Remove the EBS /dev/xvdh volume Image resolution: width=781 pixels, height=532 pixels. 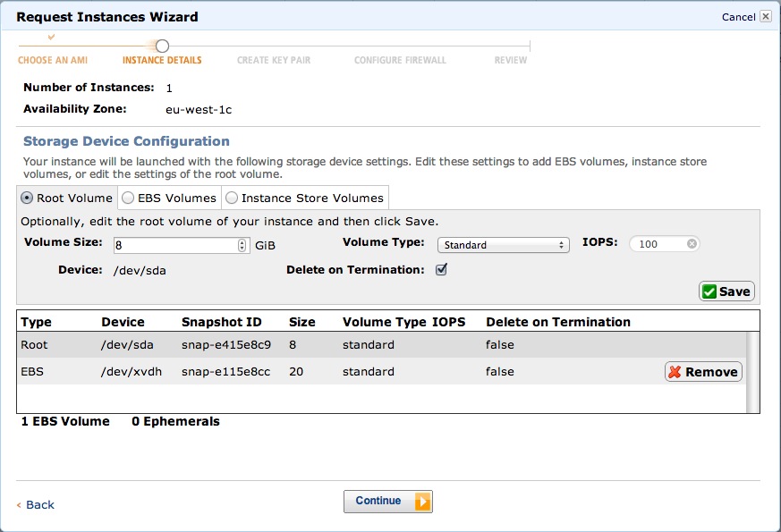tap(703, 372)
